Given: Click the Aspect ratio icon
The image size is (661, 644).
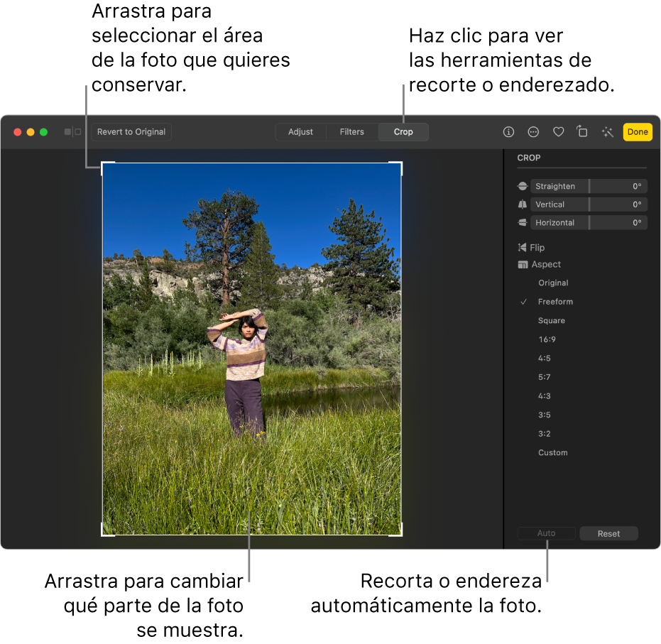Looking at the screenshot, I should 523,264.
